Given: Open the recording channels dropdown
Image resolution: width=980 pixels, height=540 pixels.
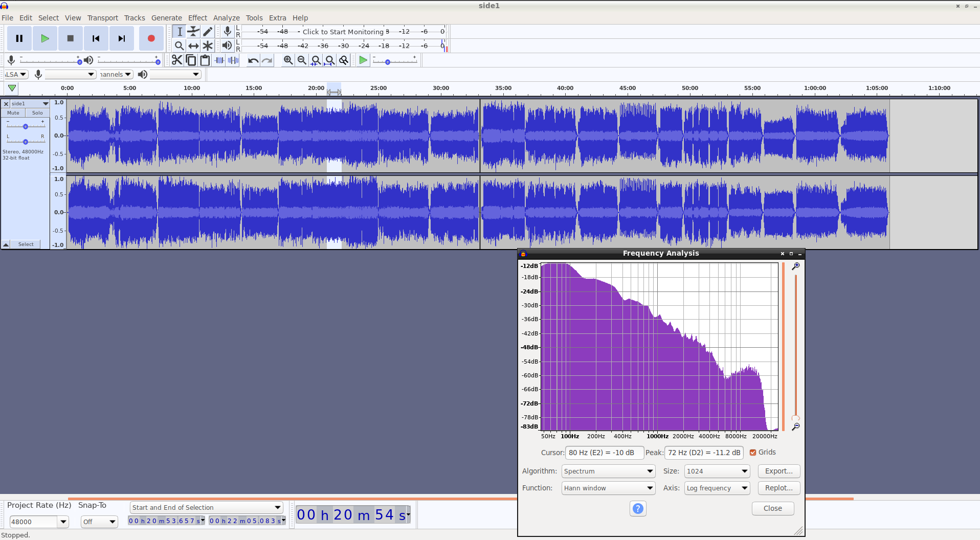Looking at the screenshot, I should pos(116,75).
